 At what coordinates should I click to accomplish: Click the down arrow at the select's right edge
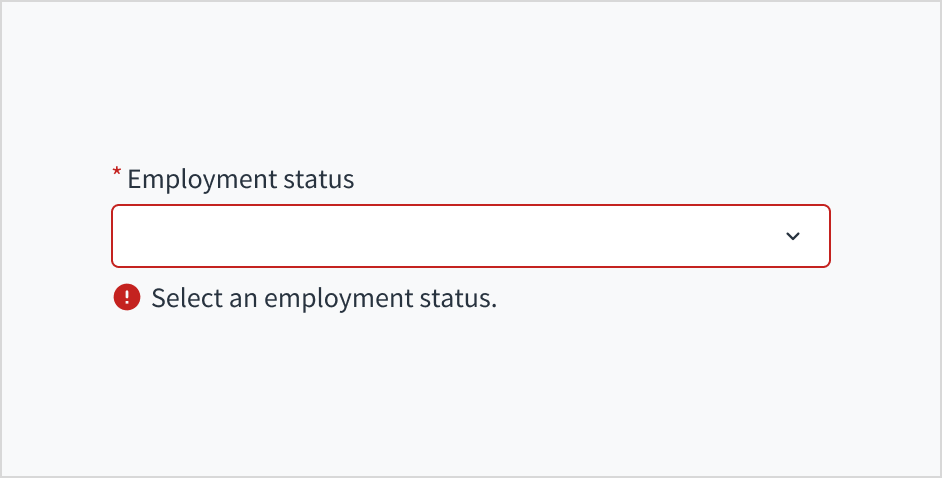click(x=793, y=236)
